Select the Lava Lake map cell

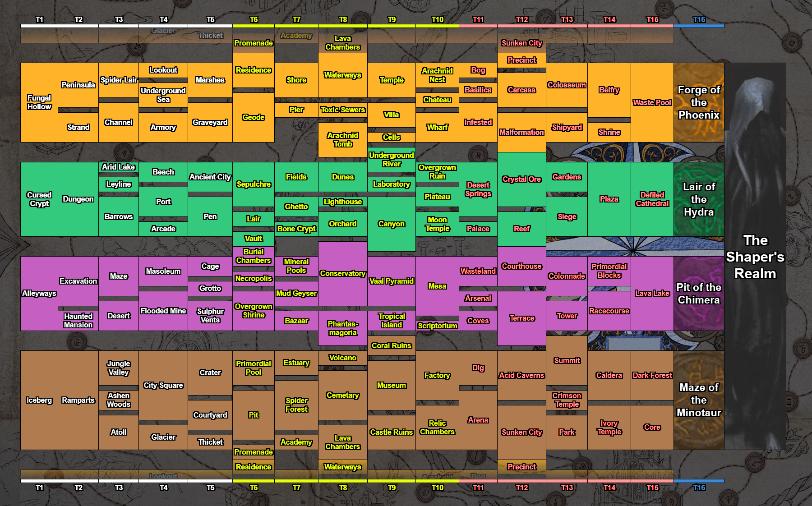point(652,294)
